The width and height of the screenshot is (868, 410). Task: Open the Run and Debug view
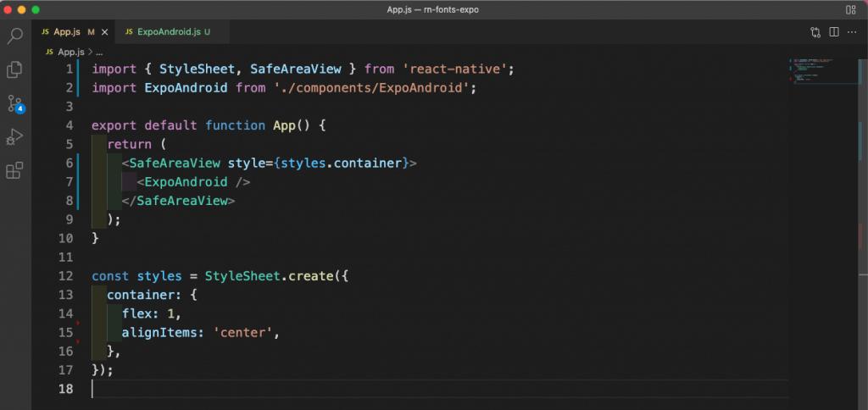pyautogui.click(x=15, y=137)
